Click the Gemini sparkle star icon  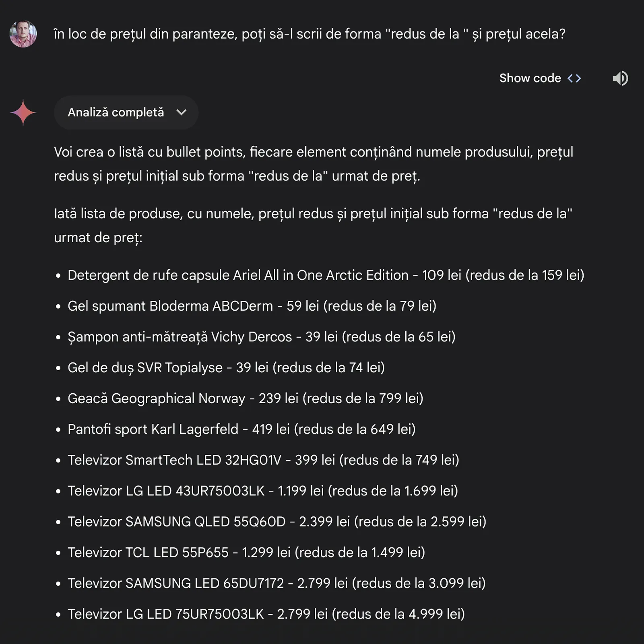pos(23,112)
